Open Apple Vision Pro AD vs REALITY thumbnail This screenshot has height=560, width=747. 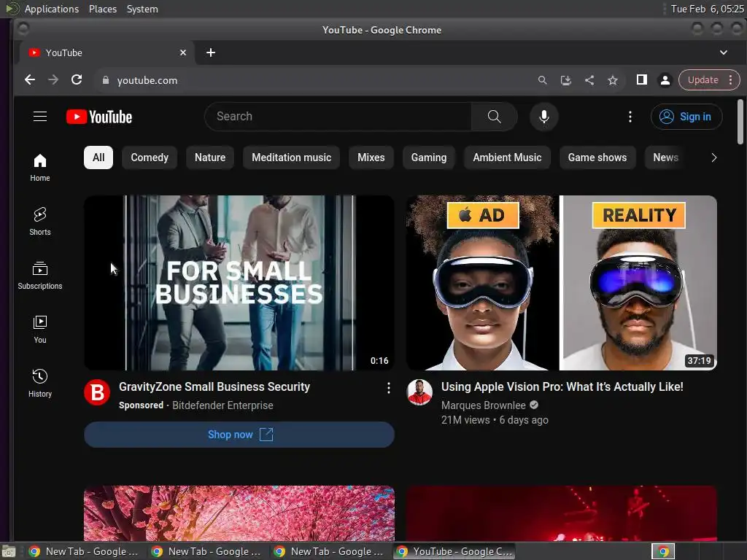point(562,283)
